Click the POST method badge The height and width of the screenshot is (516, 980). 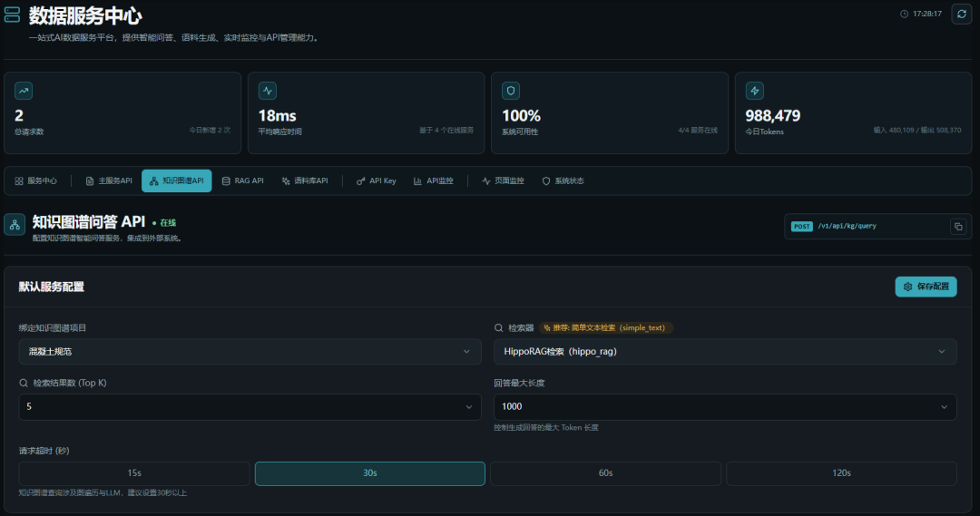coord(802,227)
